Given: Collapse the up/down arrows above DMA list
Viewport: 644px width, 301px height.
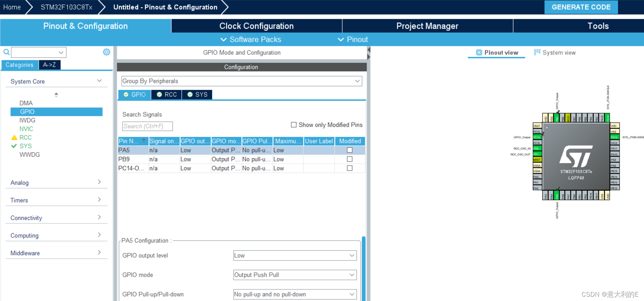Looking at the screenshot, I should pyautogui.click(x=56, y=95).
